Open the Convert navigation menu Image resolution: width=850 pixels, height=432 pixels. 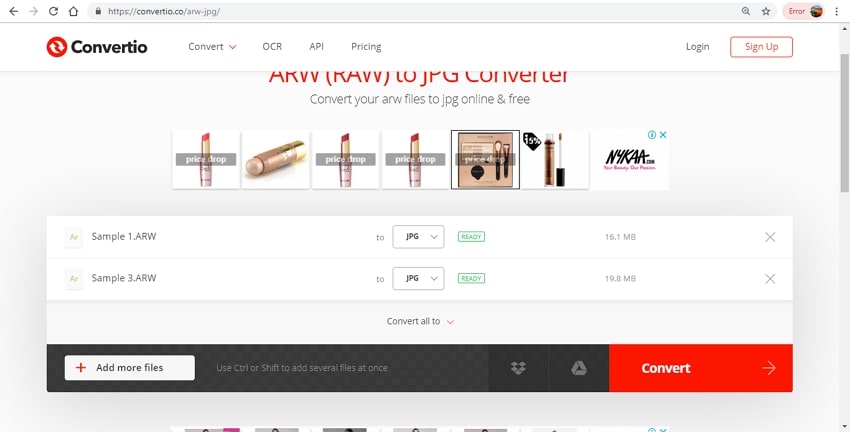click(212, 47)
